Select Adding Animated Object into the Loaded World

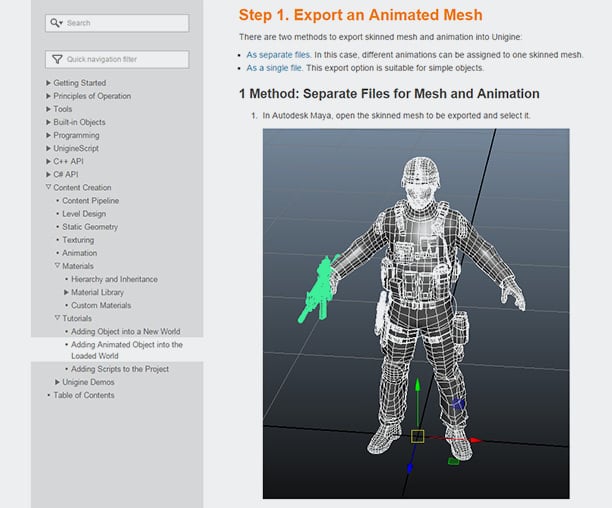127,350
